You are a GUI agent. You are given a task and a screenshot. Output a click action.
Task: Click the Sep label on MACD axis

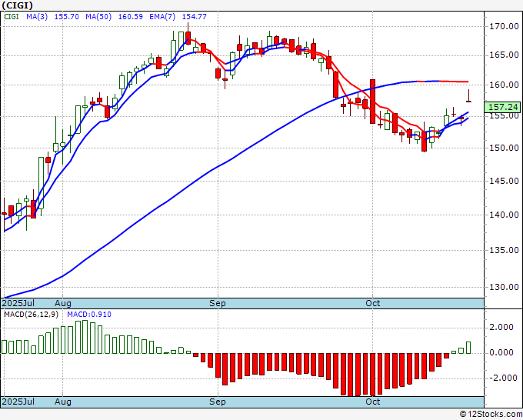(x=218, y=402)
